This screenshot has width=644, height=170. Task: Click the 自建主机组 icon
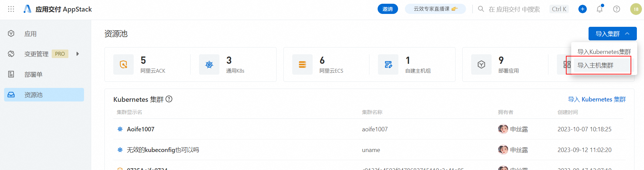[388, 64]
